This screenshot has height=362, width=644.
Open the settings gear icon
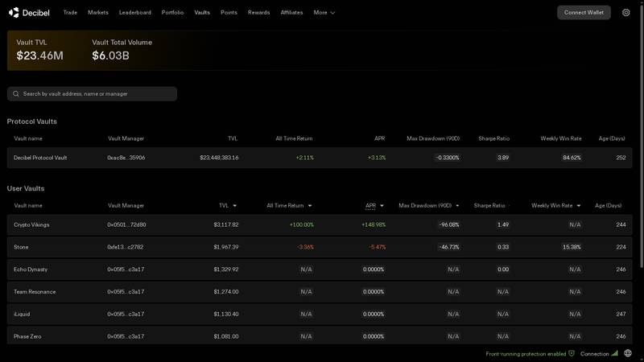click(626, 13)
